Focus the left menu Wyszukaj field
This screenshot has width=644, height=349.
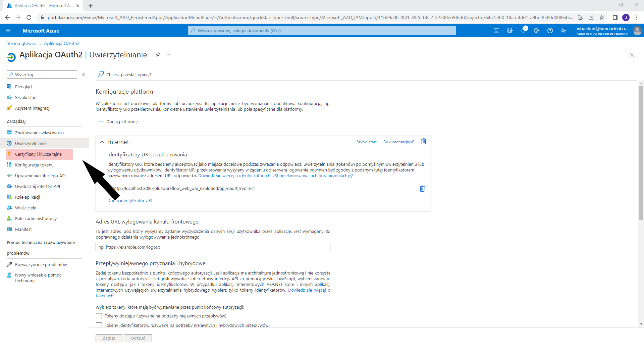[42, 74]
